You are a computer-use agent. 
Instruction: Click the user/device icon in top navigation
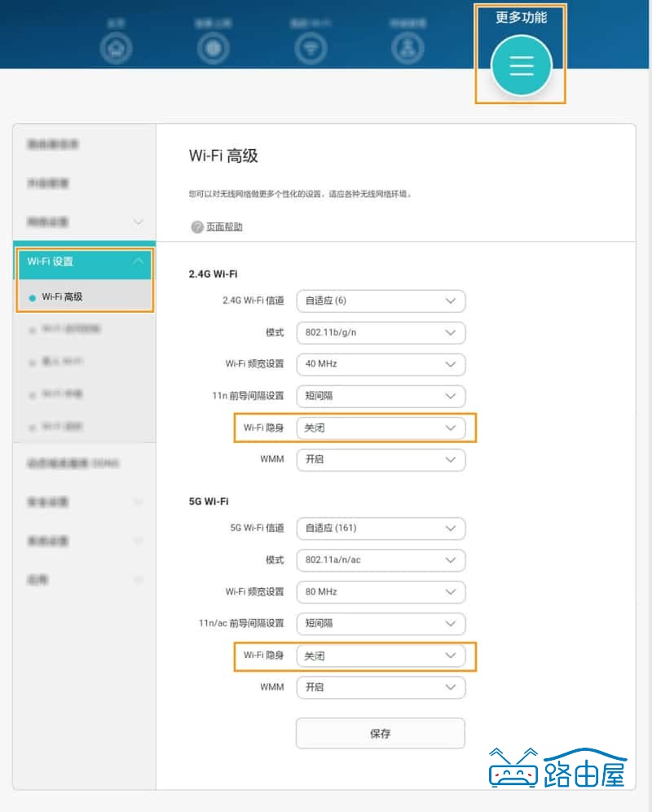pyautogui.click(x=408, y=47)
